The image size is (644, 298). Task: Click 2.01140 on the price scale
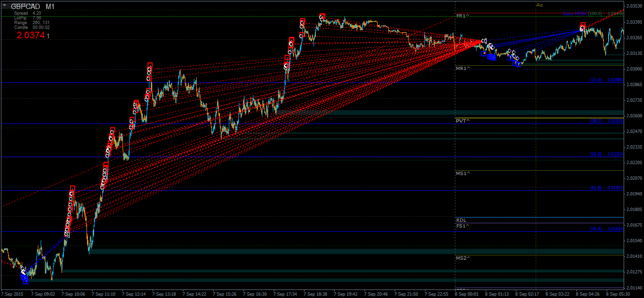[x=634, y=288]
